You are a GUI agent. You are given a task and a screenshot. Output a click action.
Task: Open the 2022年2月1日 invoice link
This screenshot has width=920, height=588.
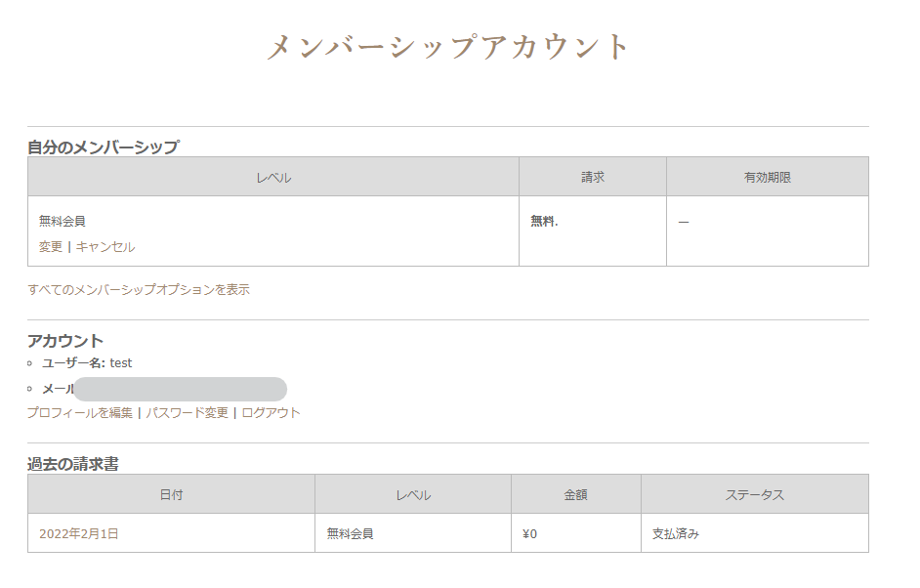click(x=79, y=534)
